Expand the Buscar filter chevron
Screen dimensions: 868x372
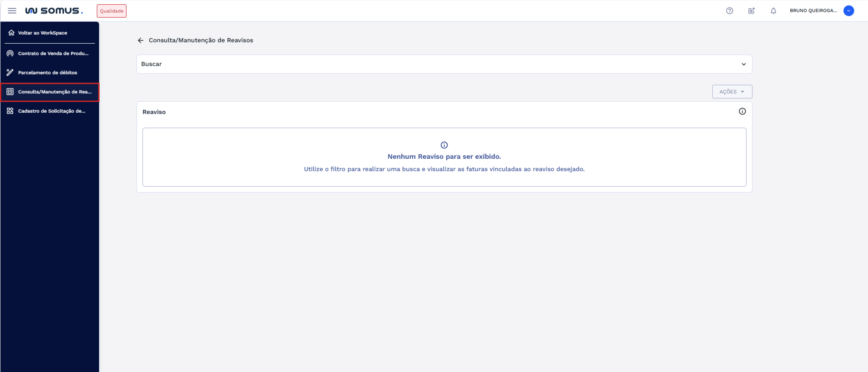point(743,64)
